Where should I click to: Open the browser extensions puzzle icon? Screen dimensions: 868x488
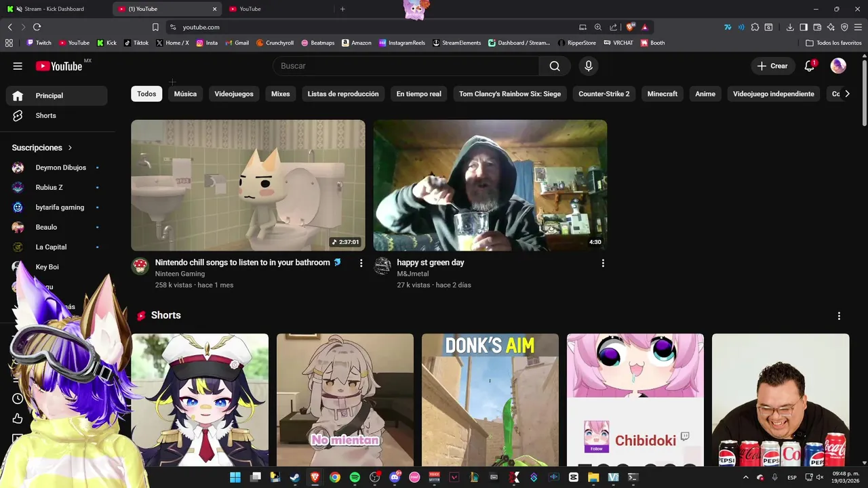point(755,27)
